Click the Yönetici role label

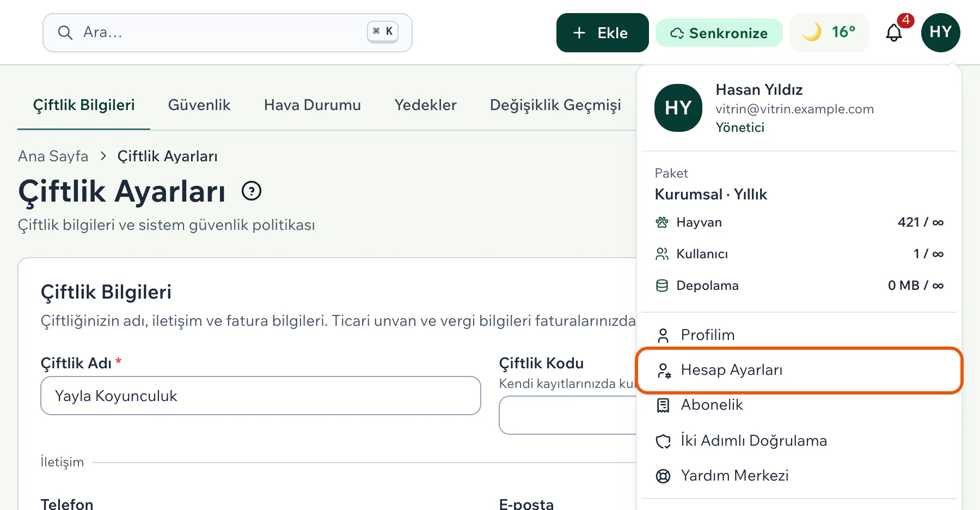740,127
